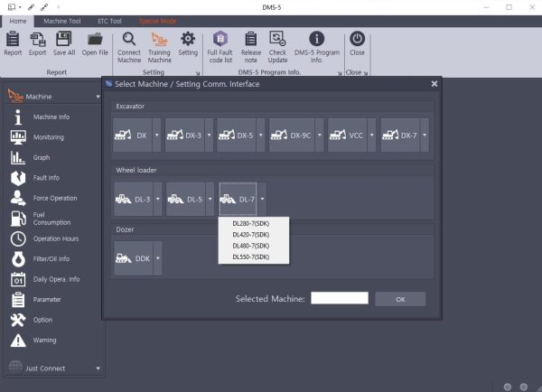Expand the DX-7 excavator dropdown arrow
The image size is (542, 392).
click(x=425, y=135)
